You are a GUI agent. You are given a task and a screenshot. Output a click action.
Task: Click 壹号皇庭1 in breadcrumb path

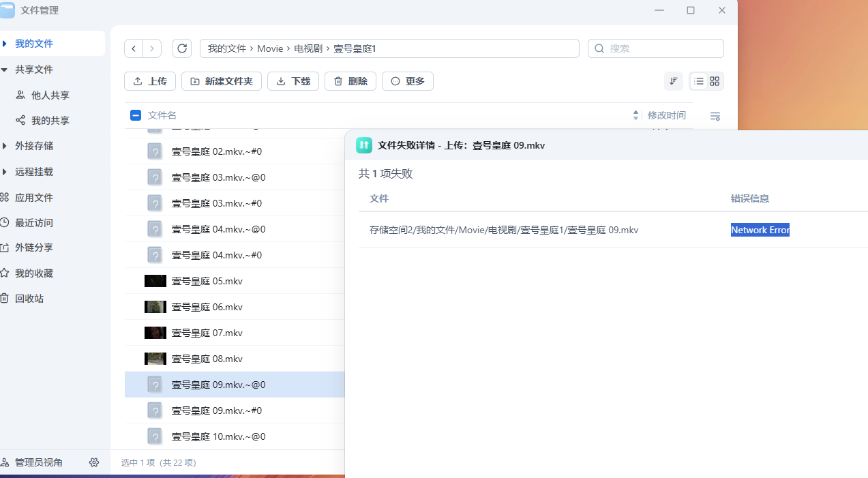coord(355,48)
